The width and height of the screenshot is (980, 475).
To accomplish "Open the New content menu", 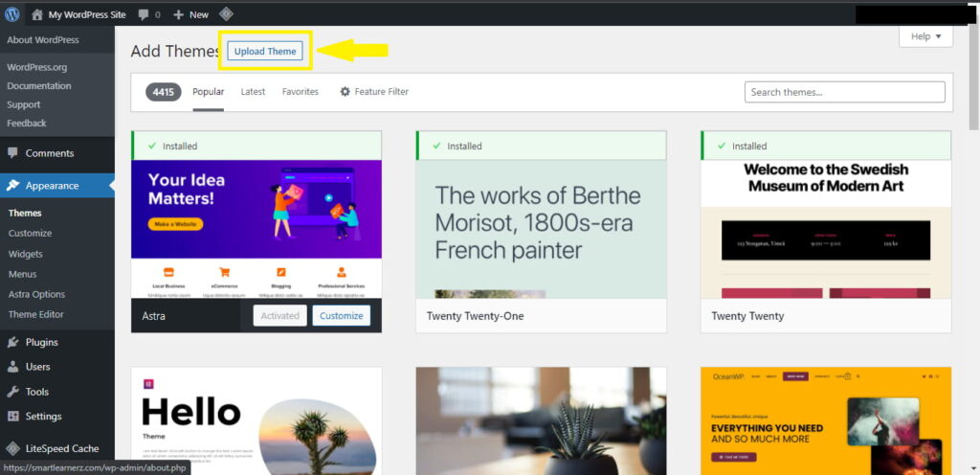I will [x=191, y=14].
